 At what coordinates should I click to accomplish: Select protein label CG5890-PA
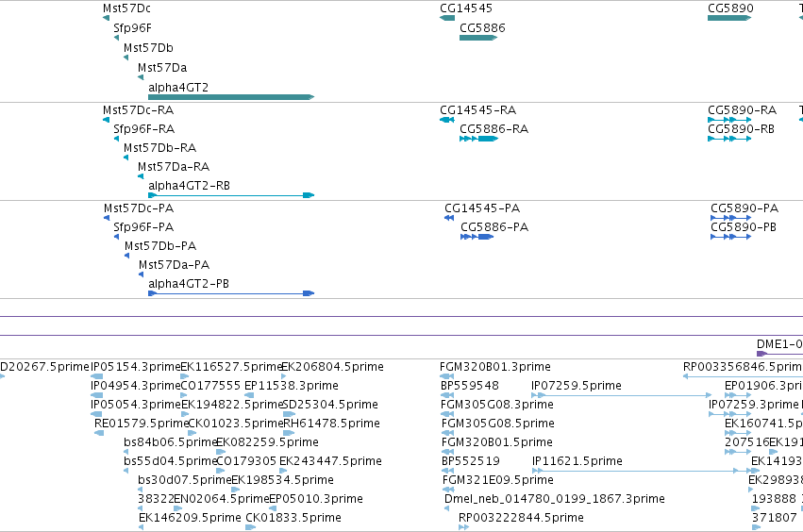744,208
